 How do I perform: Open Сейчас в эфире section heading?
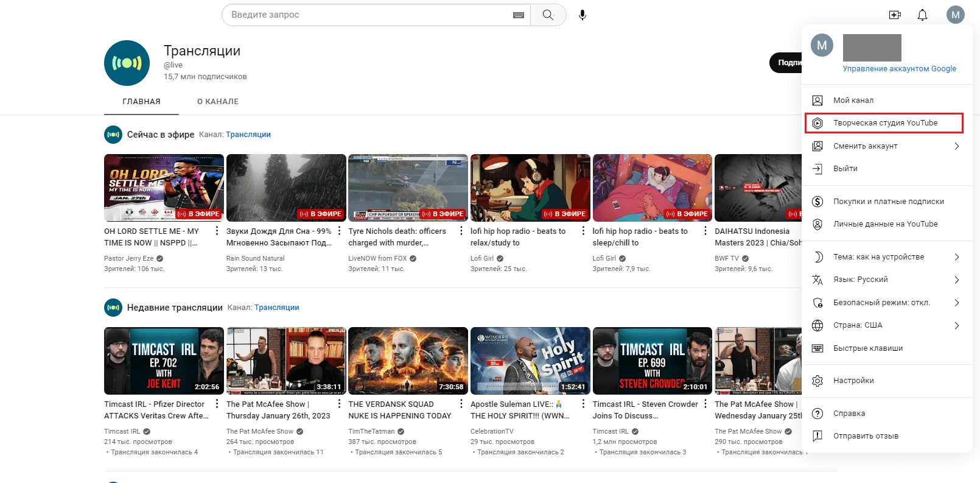click(161, 135)
